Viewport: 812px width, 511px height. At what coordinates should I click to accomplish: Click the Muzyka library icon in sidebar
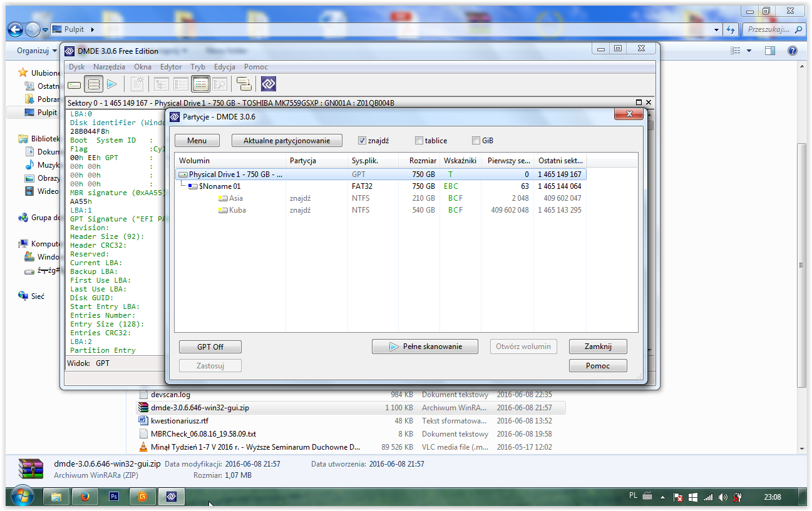[x=30, y=165]
